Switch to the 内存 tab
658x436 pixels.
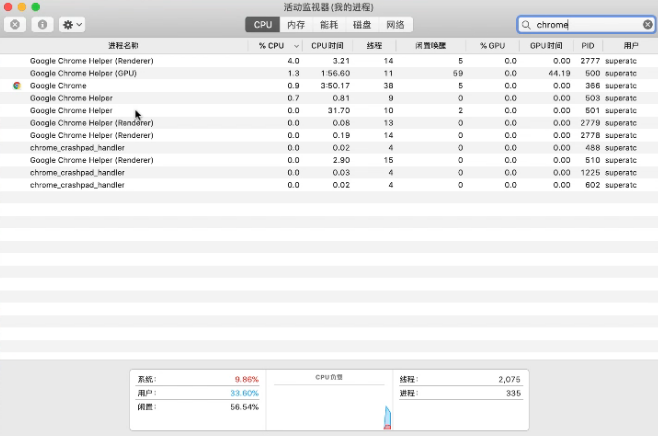(296, 25)
